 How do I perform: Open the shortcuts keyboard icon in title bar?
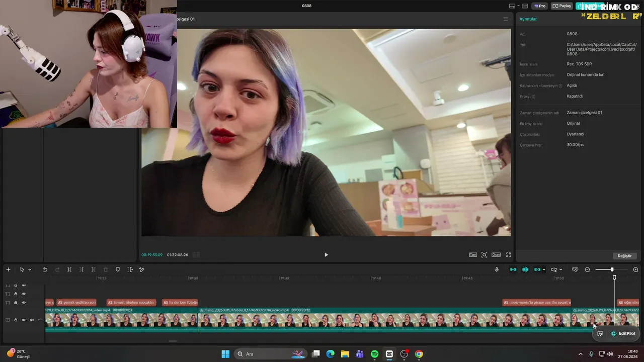(x=525, y=6)
